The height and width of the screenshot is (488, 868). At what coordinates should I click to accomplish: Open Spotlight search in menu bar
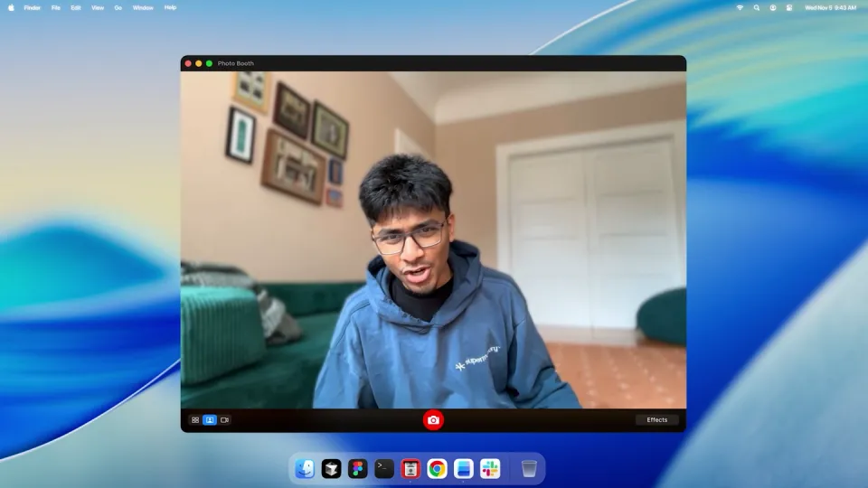click(756, 8)
